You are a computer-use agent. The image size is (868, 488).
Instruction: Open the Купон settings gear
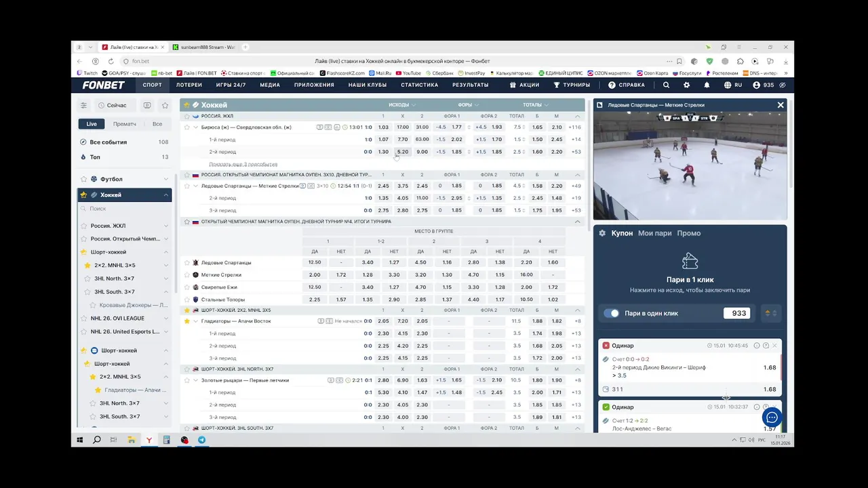[x=602, y=233]
